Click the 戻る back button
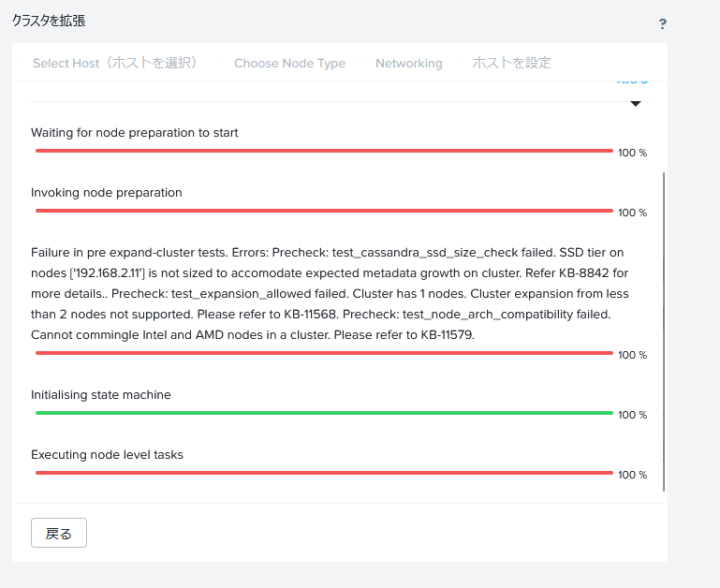The width and height of the screenshot is (720, 588). tap(59, 533)
